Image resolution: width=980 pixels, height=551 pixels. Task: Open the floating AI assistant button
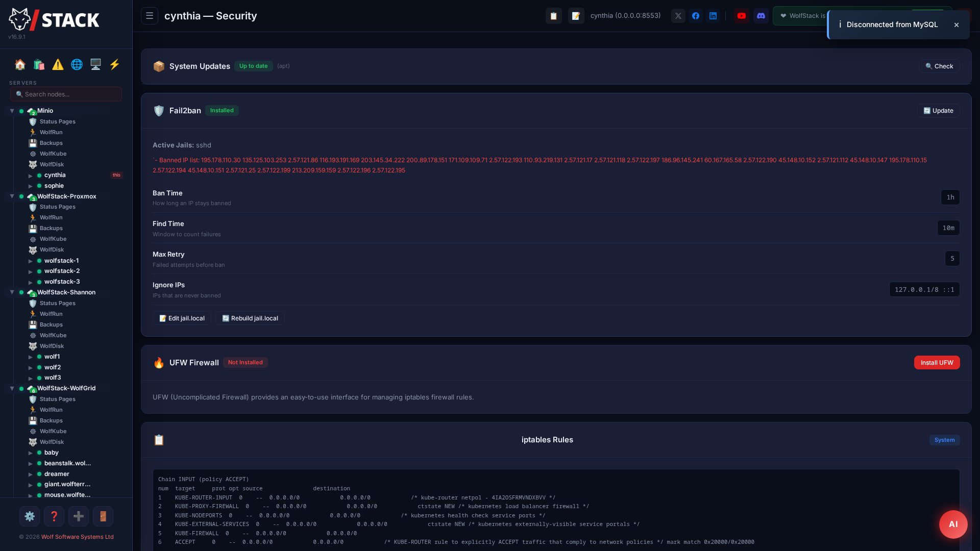coord(953,524)
